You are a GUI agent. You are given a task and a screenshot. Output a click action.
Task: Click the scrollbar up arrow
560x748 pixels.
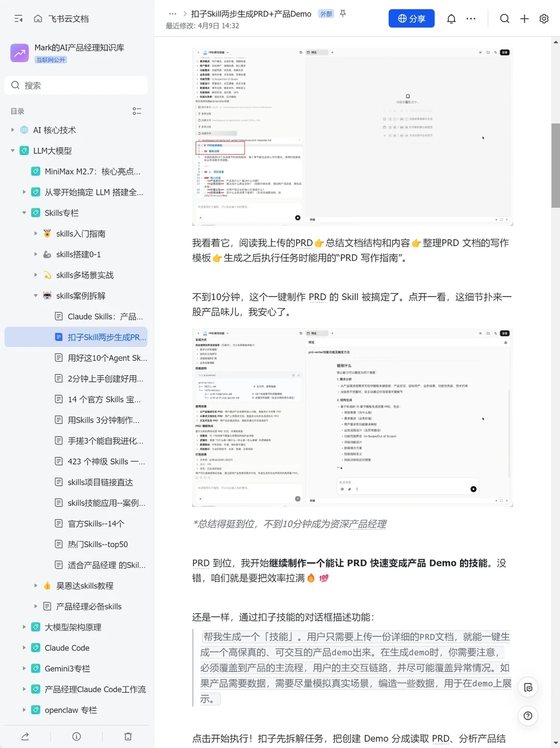pyautogui.click(x=556, y=42)
